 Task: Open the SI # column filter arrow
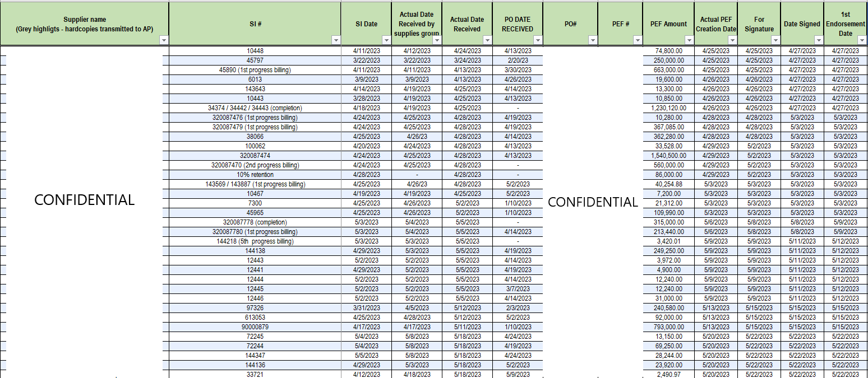coord(336,40)
